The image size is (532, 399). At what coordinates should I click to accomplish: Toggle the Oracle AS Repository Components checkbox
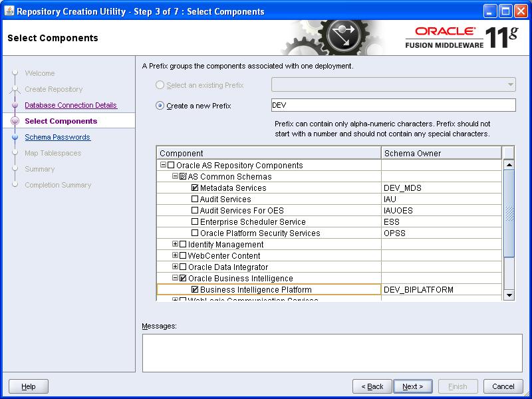[171, 165]
